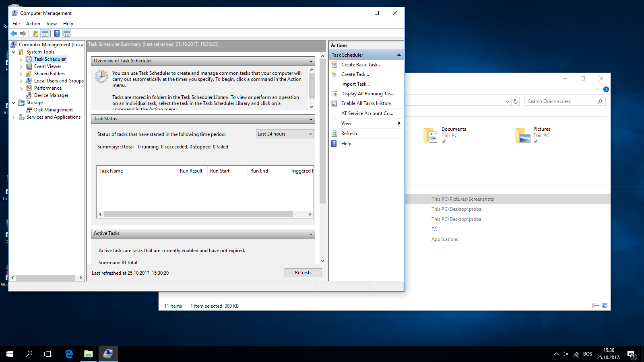Click the Run End column header
644x362 pixels.
[x=268, y=171]
